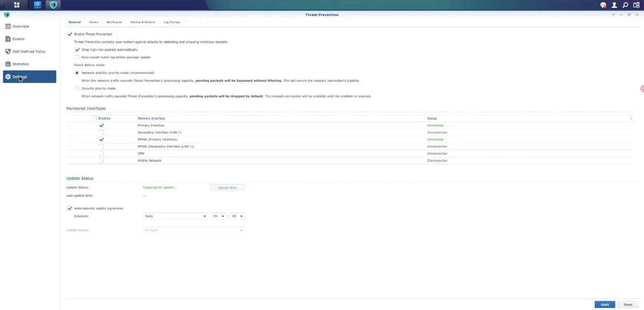Select Security priority mode
The width and height of the screenshot is (644, 310).
coord(77,88)
